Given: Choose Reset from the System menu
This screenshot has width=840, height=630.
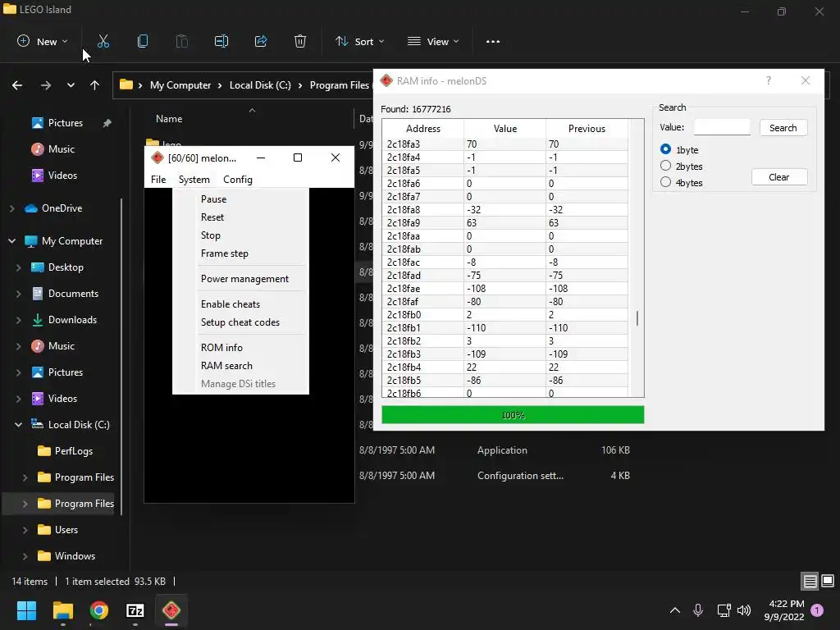Looking at the screenshot, I should click(212, 217).
